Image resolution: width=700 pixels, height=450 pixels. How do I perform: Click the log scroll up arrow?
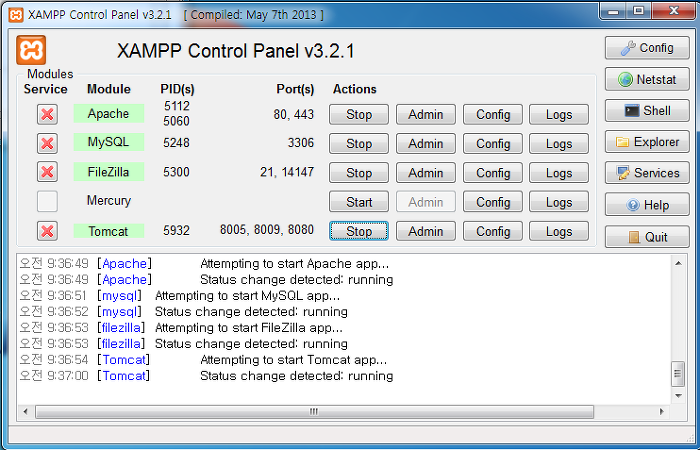(x=678, y=263)
